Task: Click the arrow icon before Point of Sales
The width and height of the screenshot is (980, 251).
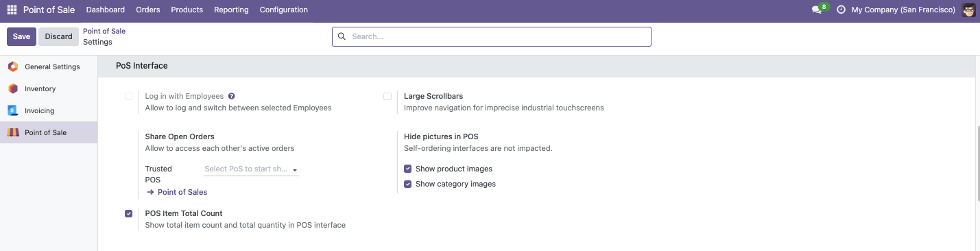Action: coord(150,192)
